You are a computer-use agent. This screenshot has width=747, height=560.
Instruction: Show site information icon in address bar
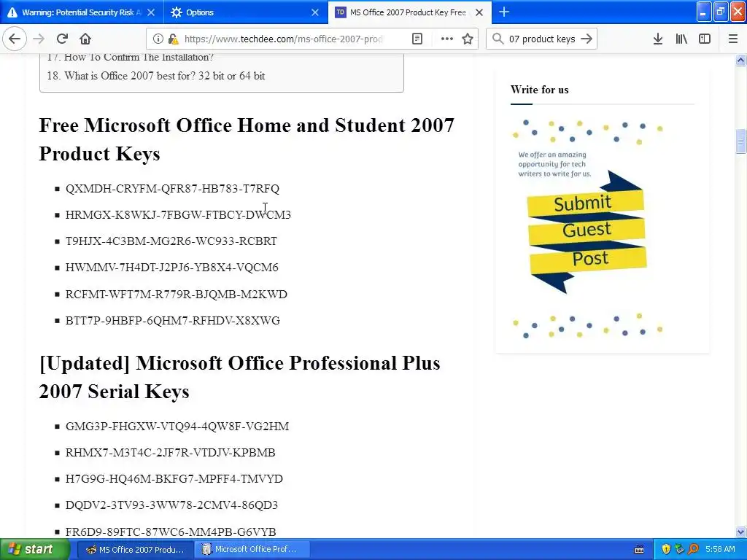pos(158,39)
